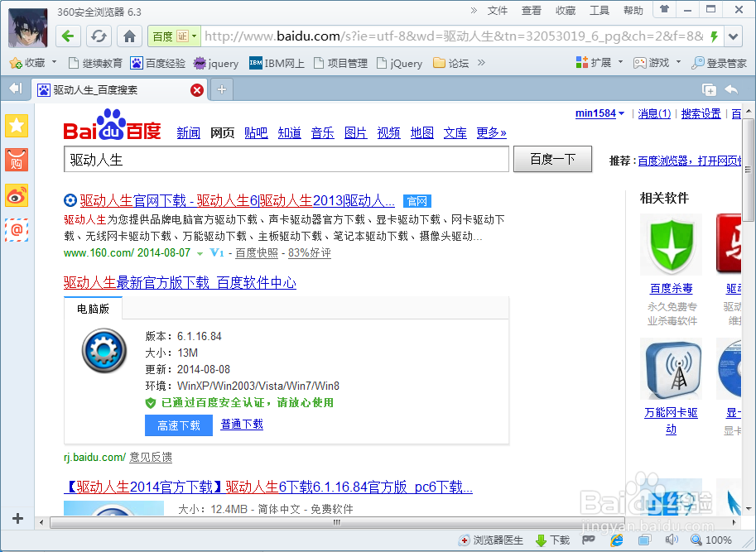
Task: Expand hidden menus with top » chevron
Action: tap(474, 11)
